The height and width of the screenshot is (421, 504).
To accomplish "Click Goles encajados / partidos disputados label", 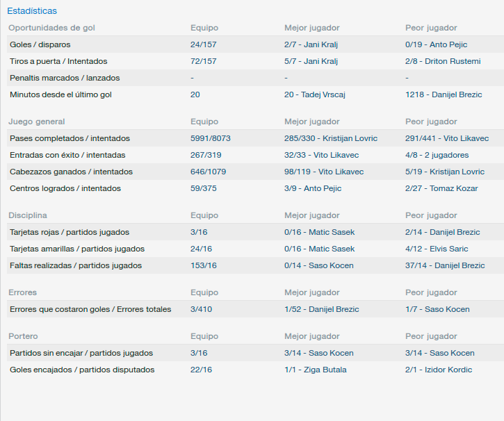I will (82, 370).
